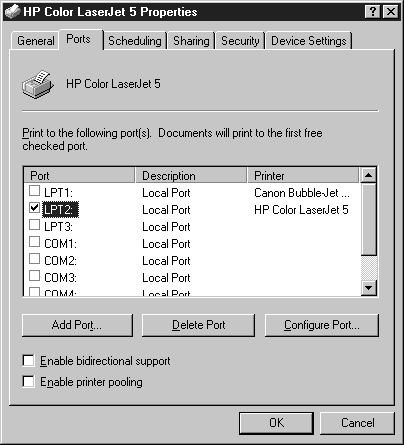This screenshot has width=404, height=445.
Task: Click the Delete Port button
Action: pyautogui.click(x=198, y=325)
